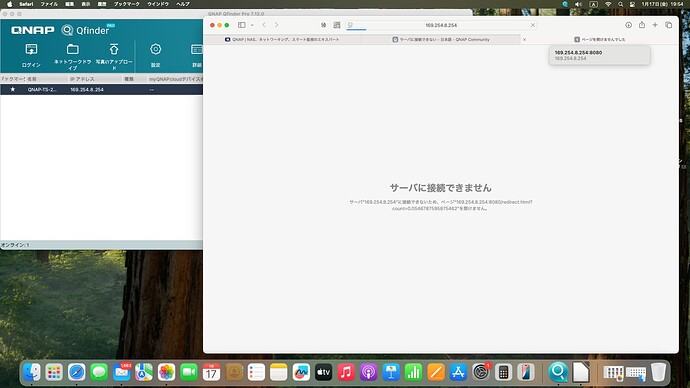Open Finder from the Dock
Screen dimensions: 690x388
32,372
